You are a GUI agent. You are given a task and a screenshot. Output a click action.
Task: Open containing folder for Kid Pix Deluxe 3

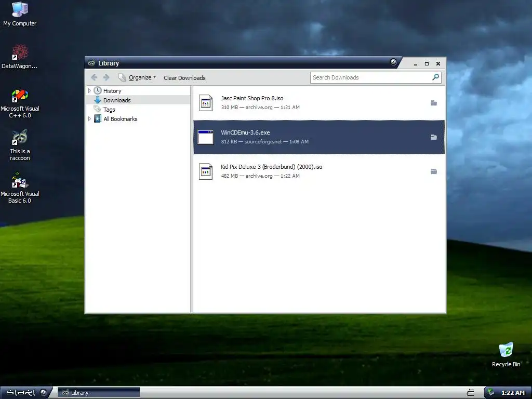434,171
